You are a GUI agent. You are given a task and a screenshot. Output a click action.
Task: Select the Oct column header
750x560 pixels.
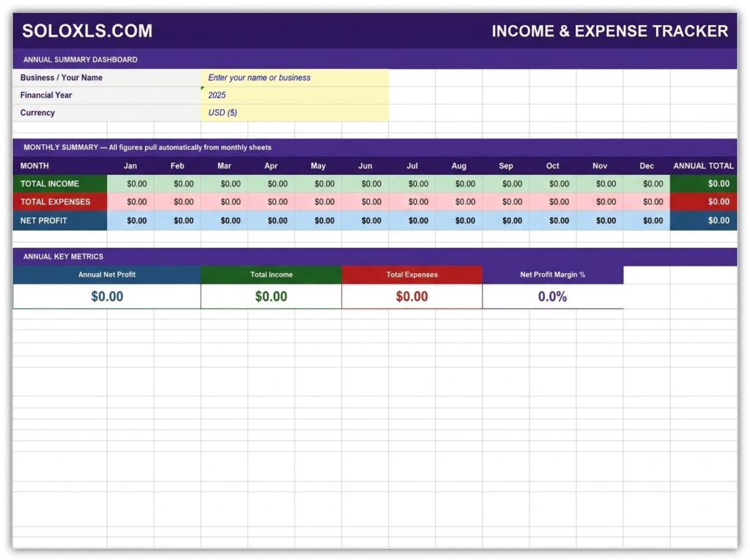(x=552, y=165)
